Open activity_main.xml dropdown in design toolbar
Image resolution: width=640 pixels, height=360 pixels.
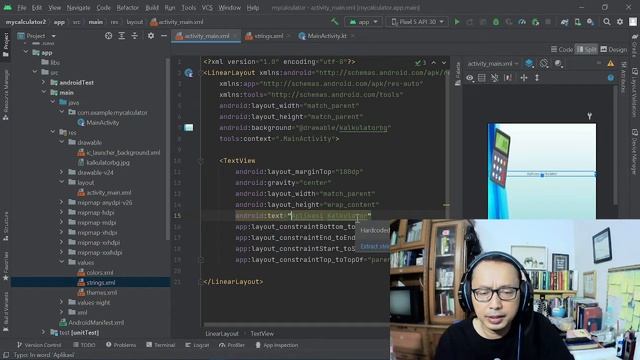(493, 64)
